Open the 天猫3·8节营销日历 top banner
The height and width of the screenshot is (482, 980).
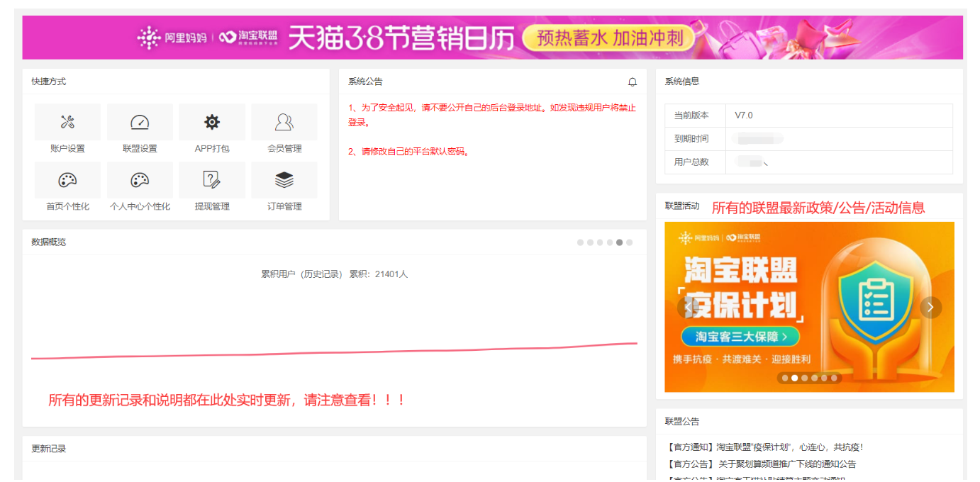coord(492,38)
